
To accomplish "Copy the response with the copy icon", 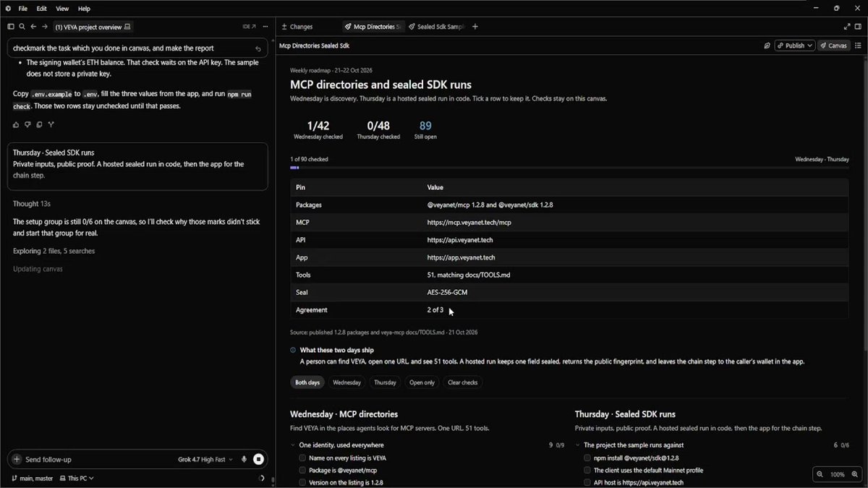I will pos(39,124).
